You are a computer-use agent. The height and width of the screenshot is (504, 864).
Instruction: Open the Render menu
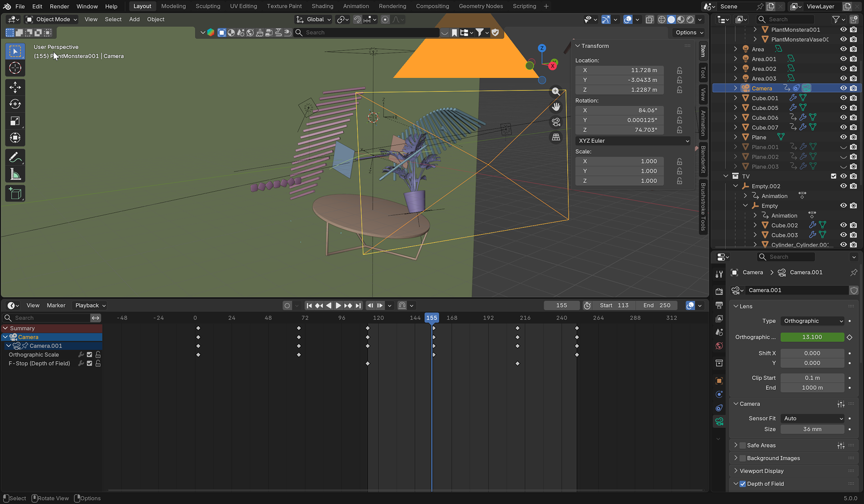pos(59,6)
